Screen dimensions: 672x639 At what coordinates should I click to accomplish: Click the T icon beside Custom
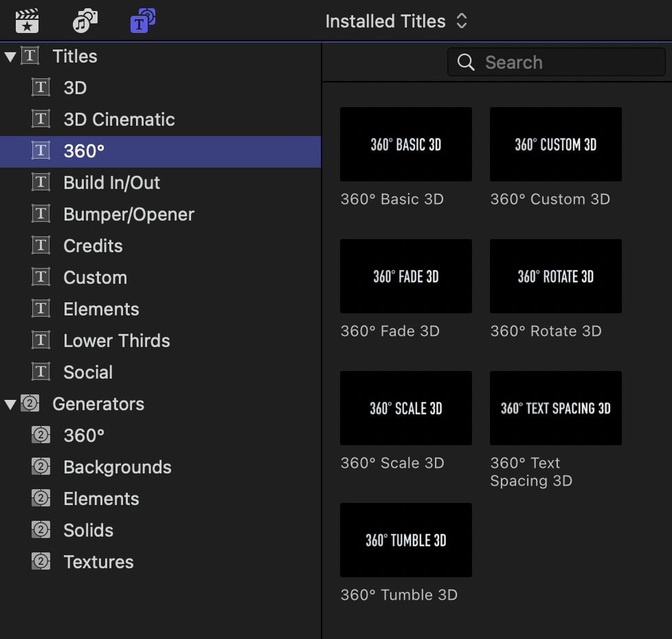coord(41,277)
